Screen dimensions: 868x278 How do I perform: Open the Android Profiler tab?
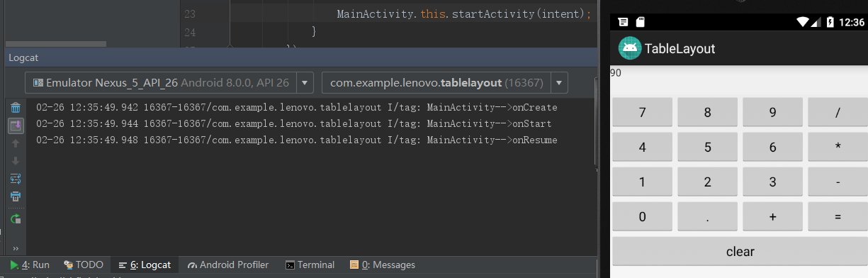(x=228, y=265)
